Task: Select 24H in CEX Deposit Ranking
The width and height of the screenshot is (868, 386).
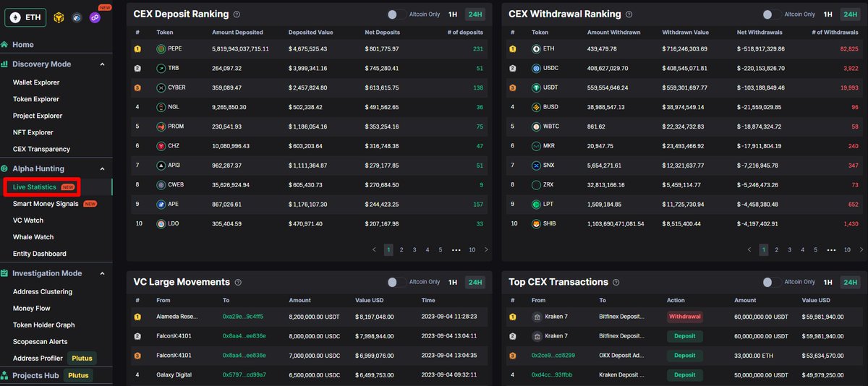Action: click(x=475, y=14)
